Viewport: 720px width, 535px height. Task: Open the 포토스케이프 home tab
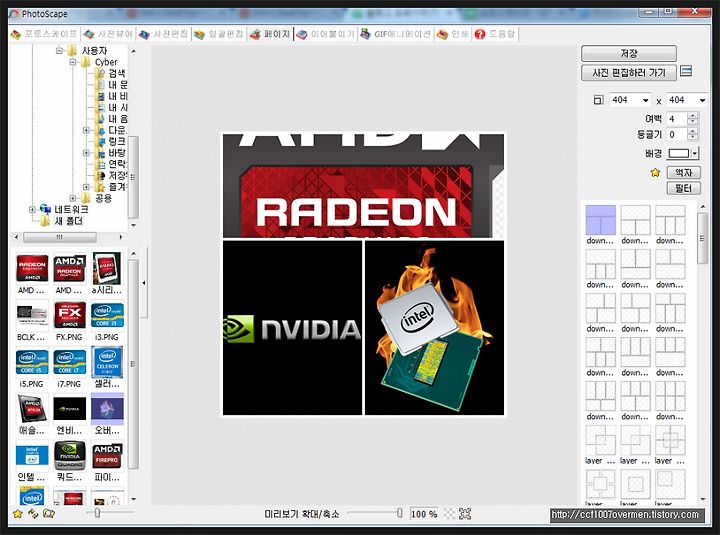pyautogui.click(x=45, y=34)
